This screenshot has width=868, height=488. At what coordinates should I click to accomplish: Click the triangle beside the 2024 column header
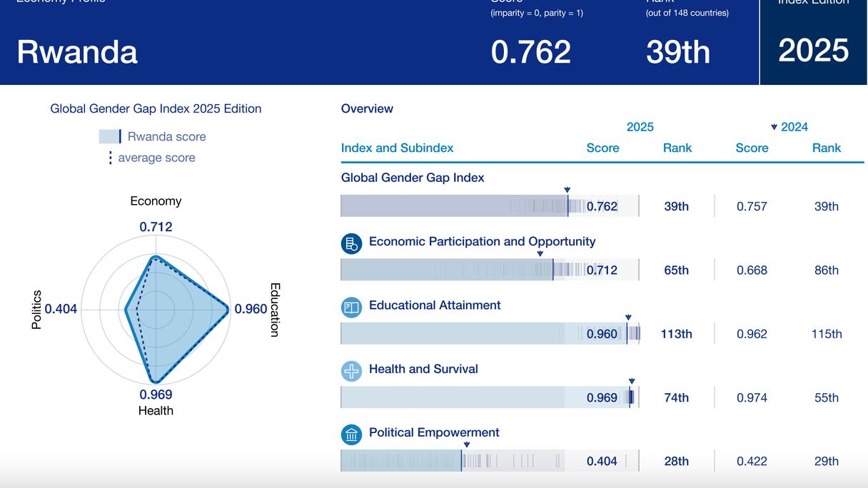pyautogui.click(x=774, y=127)
